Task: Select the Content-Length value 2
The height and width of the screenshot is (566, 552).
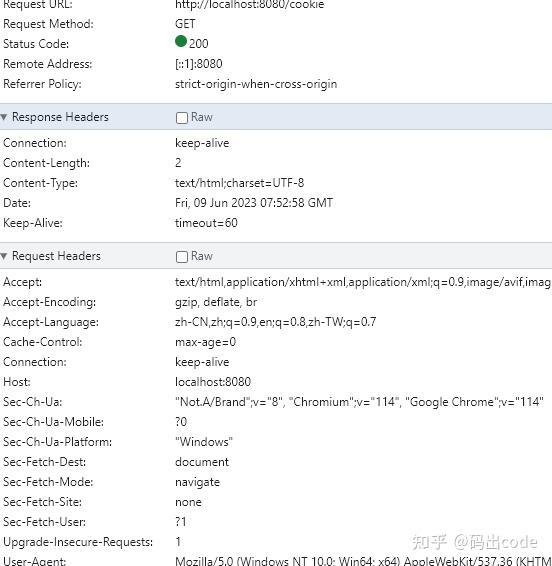Action: (x=178, y=163)
